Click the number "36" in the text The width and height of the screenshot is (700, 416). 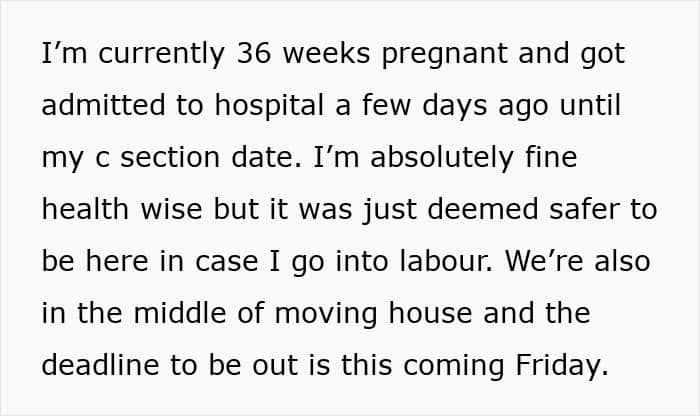point(254,53)
